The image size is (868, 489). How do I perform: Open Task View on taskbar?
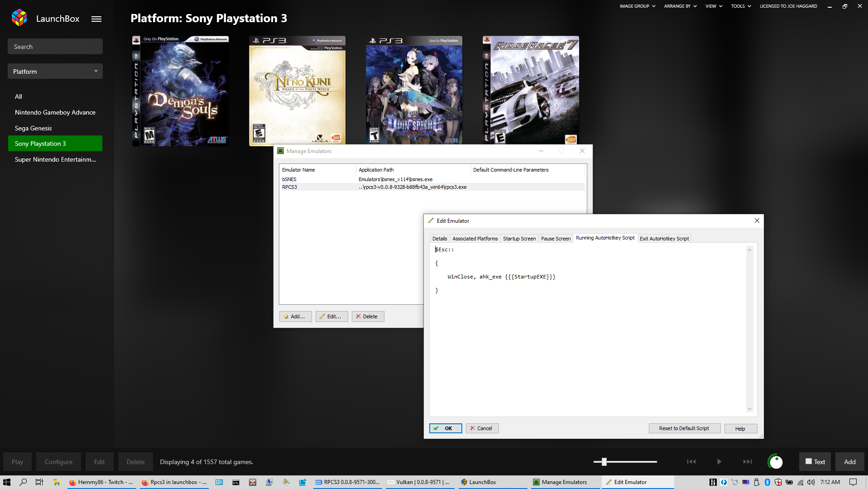coord(39,482)
